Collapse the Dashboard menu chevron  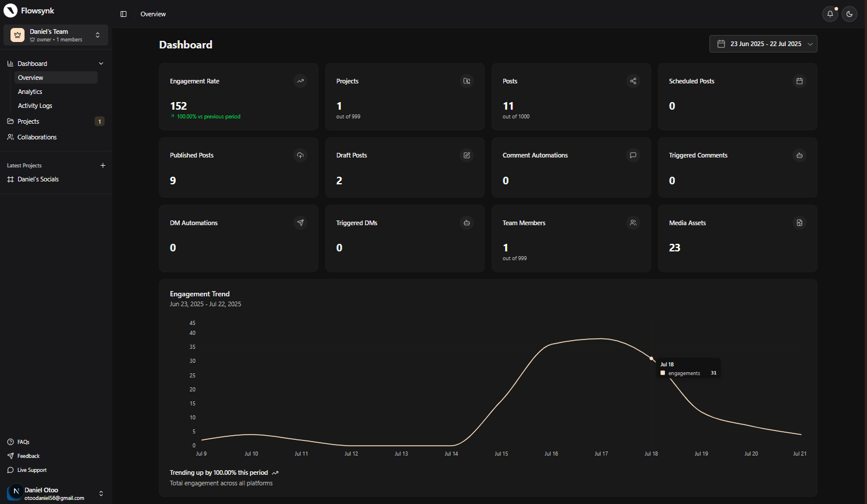pyautogui.click(x=101, y=64)
